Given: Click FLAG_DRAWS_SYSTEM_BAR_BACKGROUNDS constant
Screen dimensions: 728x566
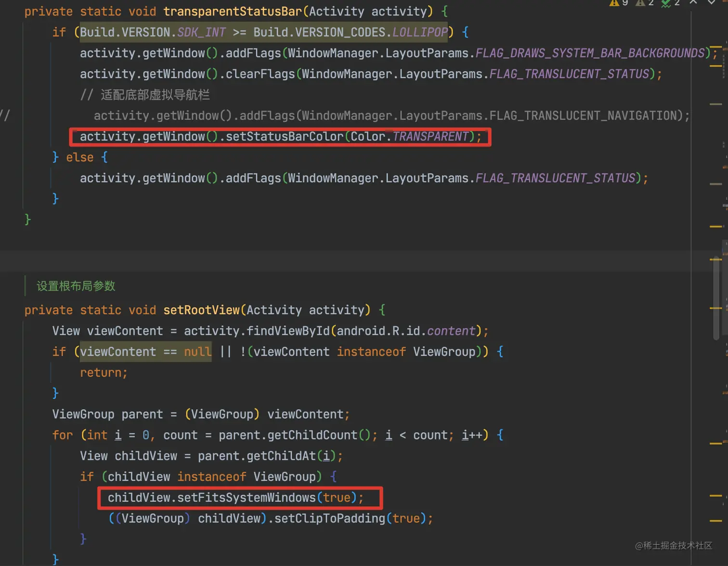Looking at the screenshot, I should point(590,53).
